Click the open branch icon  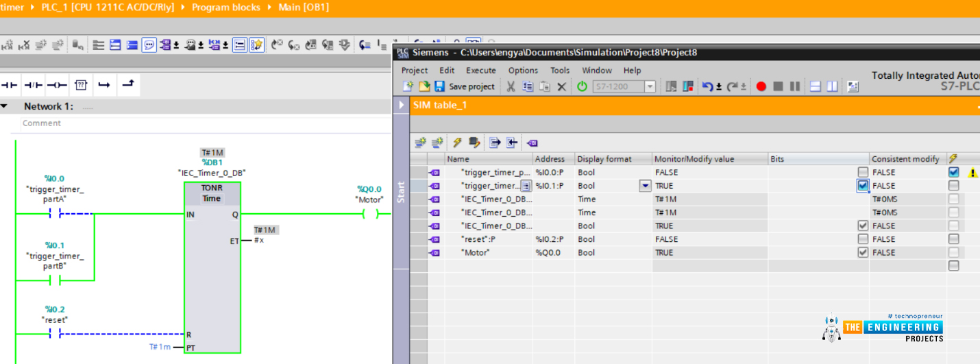tap(104, 85)
